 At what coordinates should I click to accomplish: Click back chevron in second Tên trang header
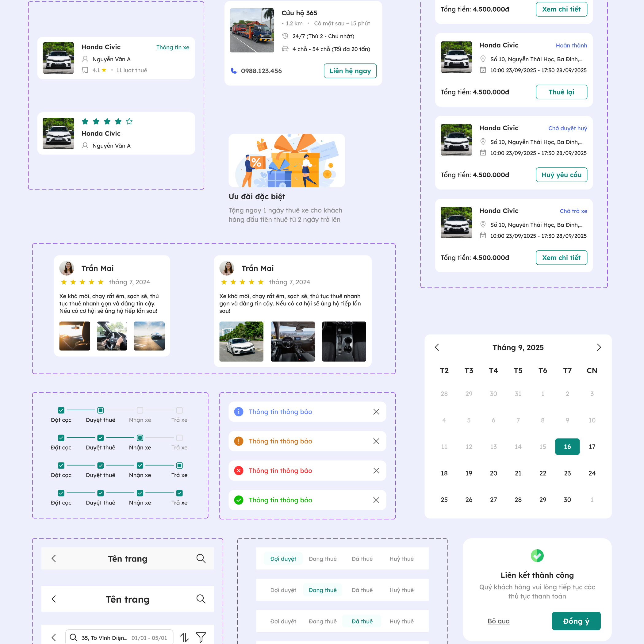pos(54,599)
